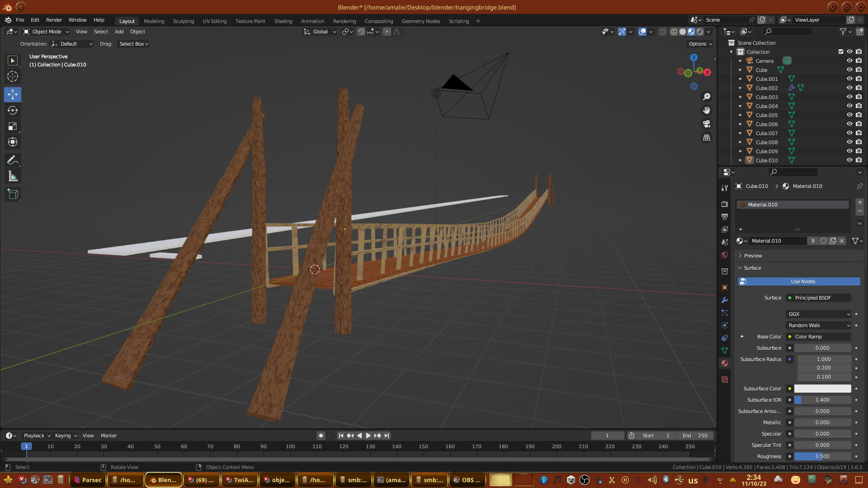Image resolution: width=868 pixels, height=488 pixels.
Task: Toggle the Collection exclude checkbox
Action: 841,52
